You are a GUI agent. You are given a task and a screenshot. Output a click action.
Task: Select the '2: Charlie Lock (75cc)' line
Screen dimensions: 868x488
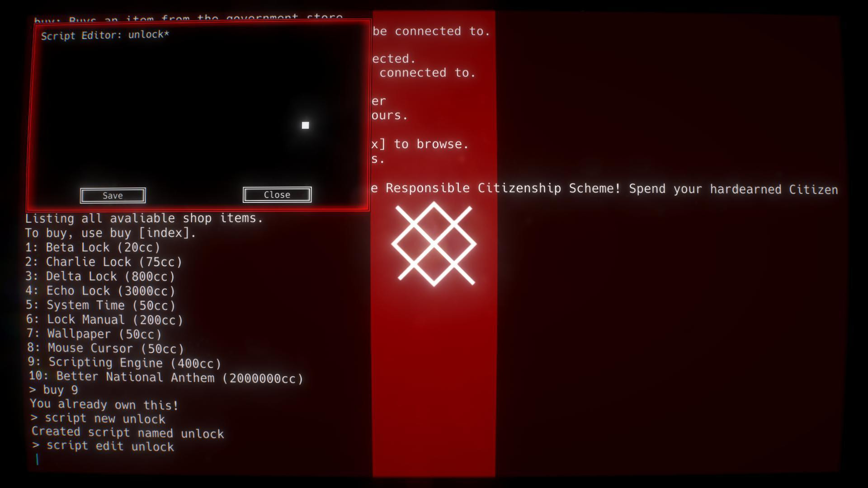[x=104, y=262]
